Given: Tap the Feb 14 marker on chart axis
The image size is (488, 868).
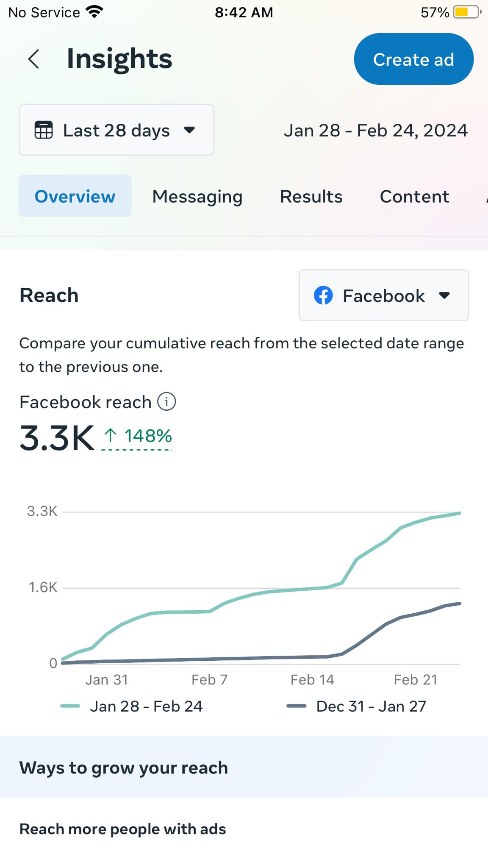Looking at the screenshot, I should [x=312, y=680].
